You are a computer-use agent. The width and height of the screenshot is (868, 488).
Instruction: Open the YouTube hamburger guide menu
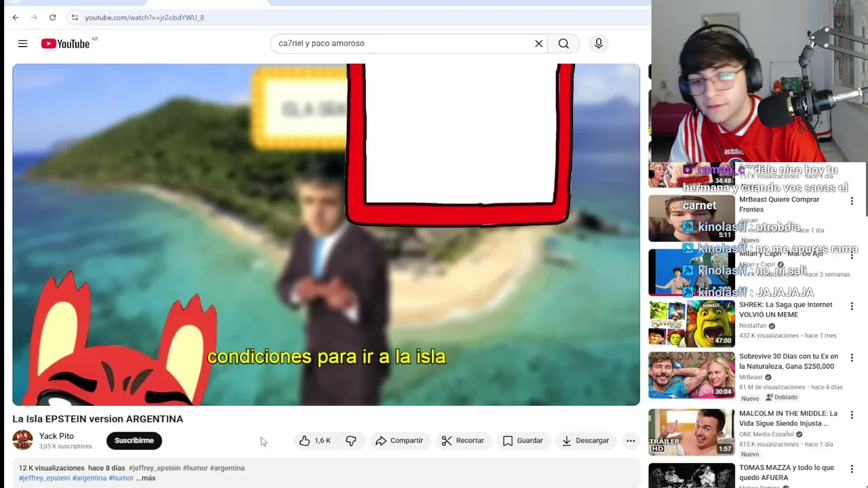click(x=22, y=43)
